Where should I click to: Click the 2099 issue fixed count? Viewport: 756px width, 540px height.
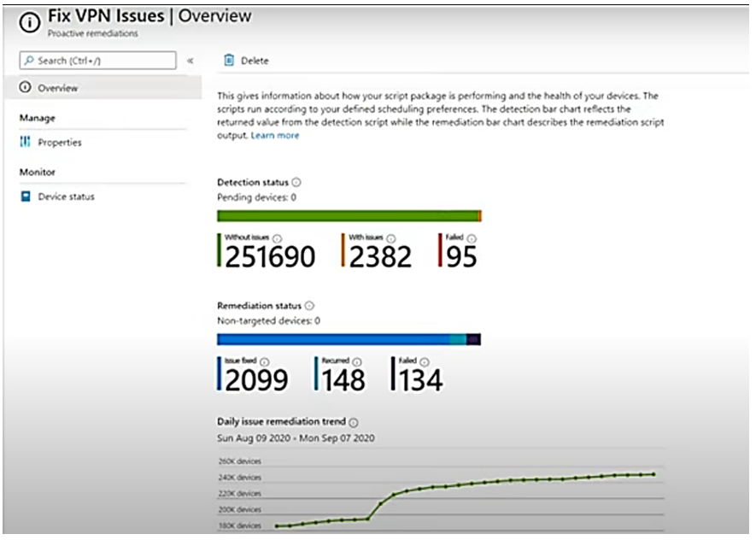(256, 380)
